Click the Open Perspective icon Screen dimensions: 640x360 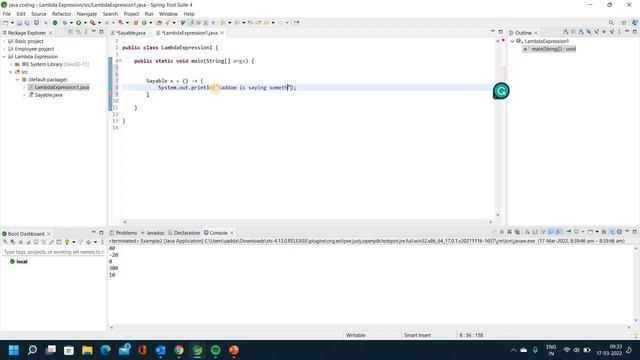click(624, 23)
